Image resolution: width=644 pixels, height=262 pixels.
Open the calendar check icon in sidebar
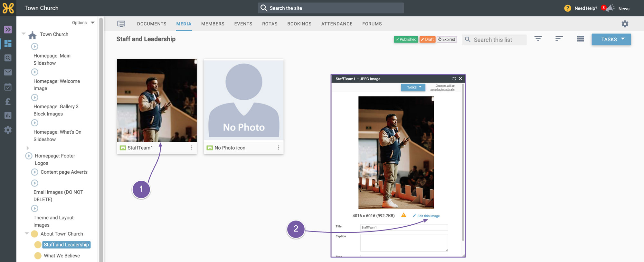(8, 87)
